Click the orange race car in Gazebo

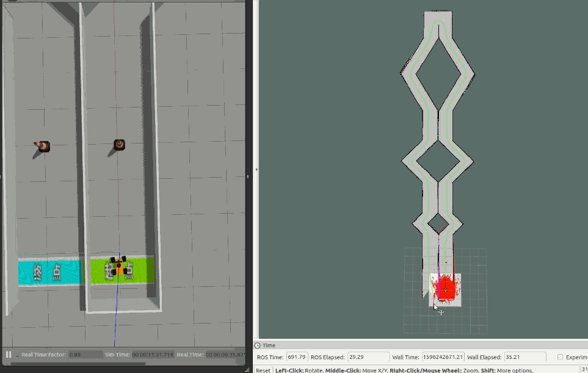point(118,266)
